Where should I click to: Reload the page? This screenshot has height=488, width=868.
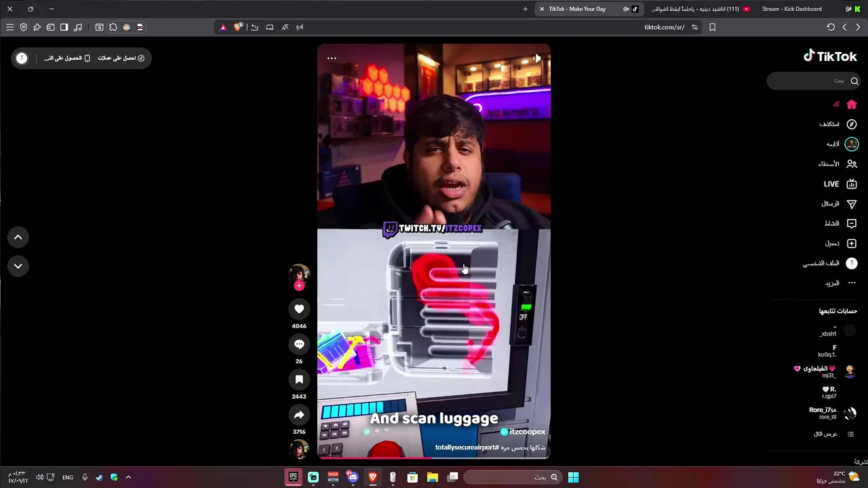click(831, 27)
